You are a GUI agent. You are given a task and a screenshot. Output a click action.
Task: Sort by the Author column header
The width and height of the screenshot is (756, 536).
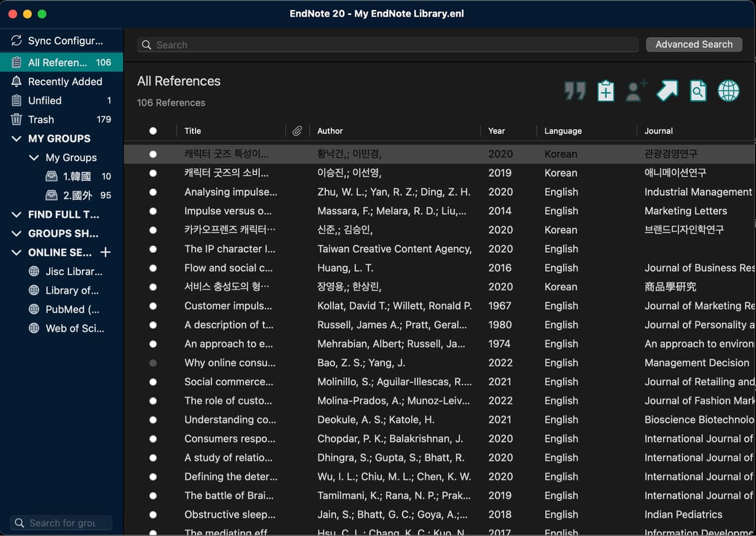point(330,131)
